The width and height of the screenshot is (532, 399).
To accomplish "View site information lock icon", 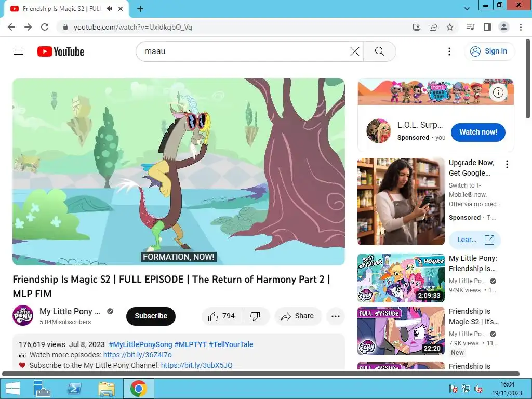I will pyautogui.click(x=65, y=27).
